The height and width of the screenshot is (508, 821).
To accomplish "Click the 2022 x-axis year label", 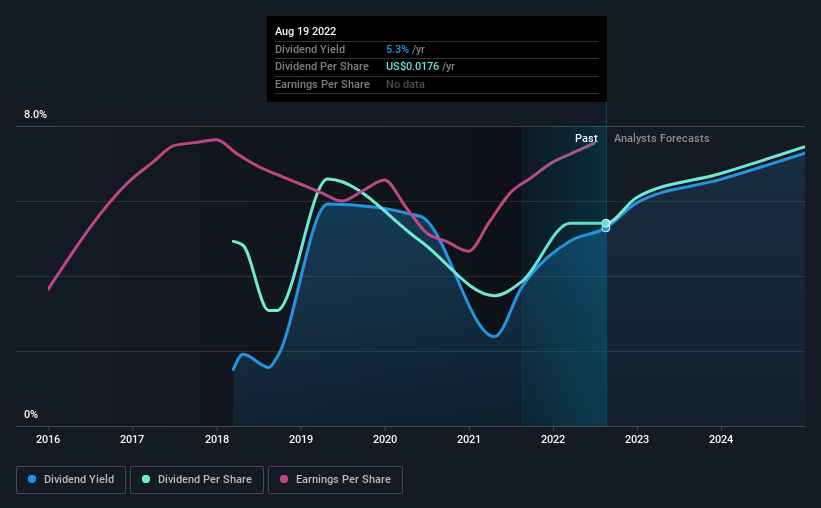I will [x=553, y=439].
